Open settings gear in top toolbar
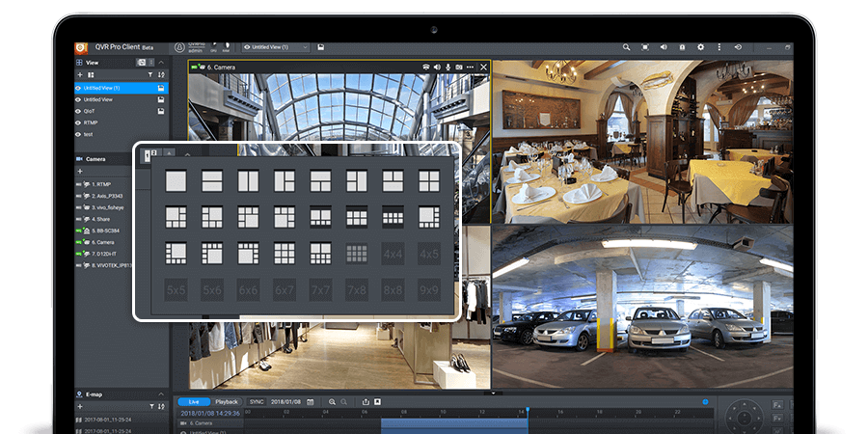 coord(700,47)
